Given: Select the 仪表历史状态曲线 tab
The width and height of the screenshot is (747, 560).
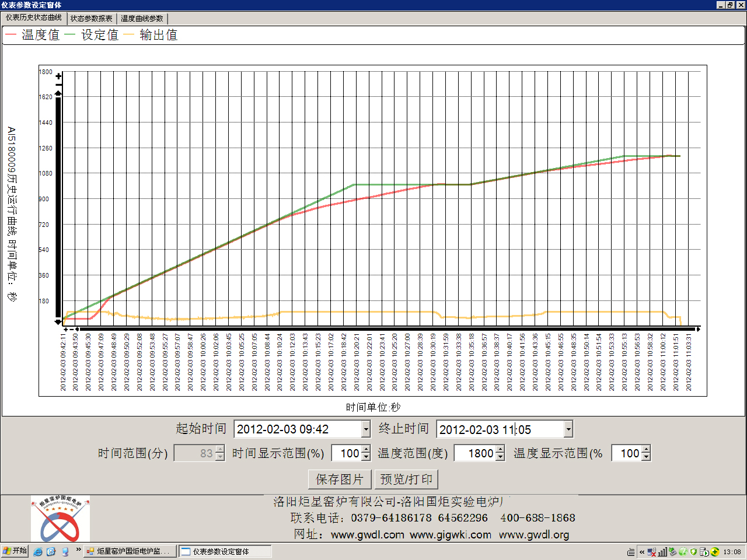Looking at the screenshot, I should pos(34,18).
